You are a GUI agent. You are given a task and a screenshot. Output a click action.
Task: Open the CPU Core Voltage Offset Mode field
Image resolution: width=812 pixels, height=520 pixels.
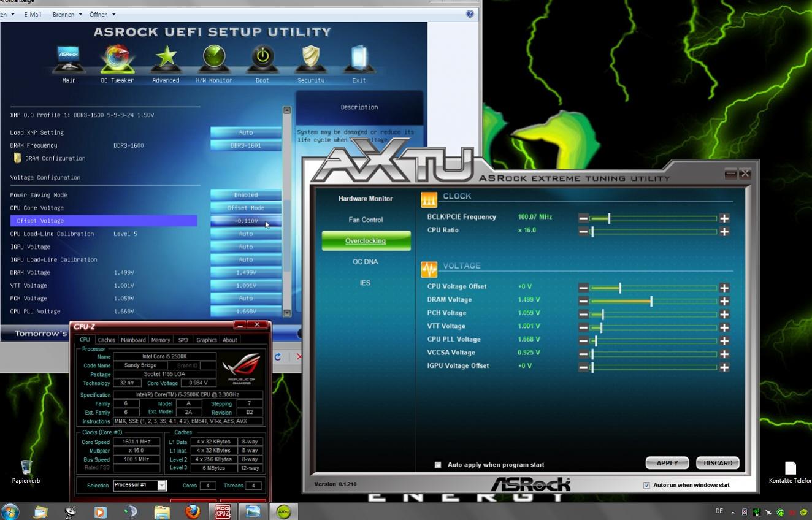[246, 208]
